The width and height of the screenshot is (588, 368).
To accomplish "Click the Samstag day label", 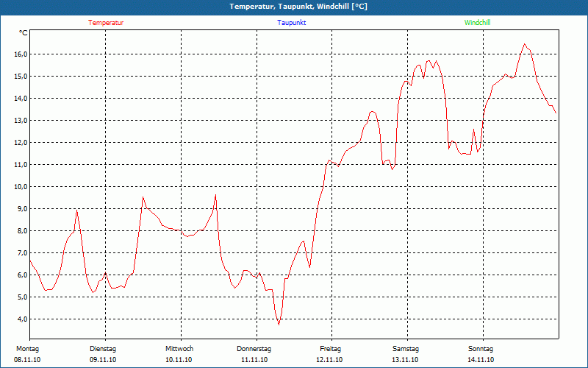I will pos(406,349).
